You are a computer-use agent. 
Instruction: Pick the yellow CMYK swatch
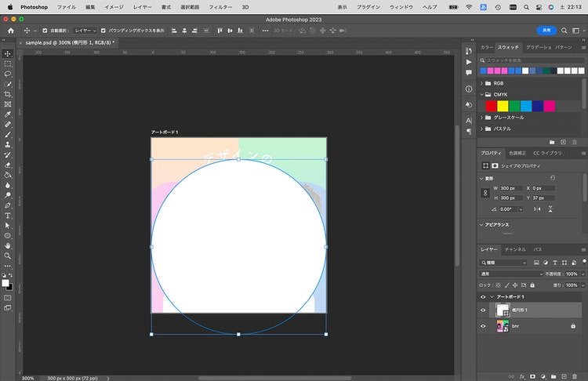pos(503,106)
